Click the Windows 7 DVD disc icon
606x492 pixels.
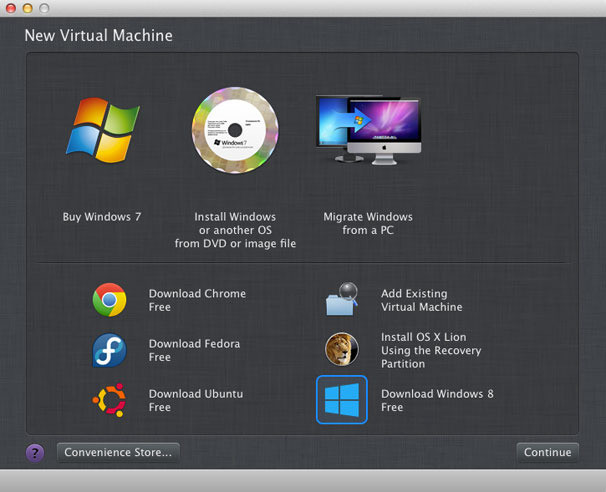click(234, 130)
